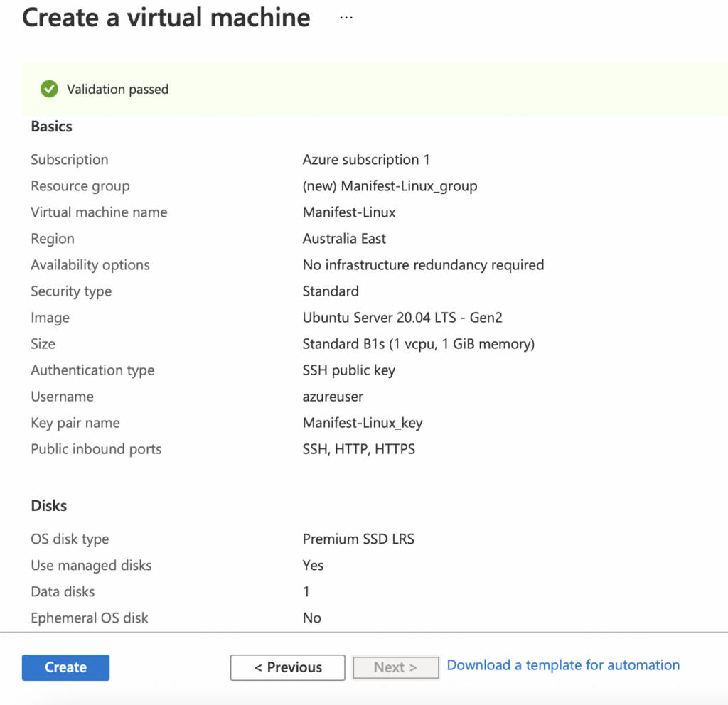Click the Availability options label

point(90,265)
